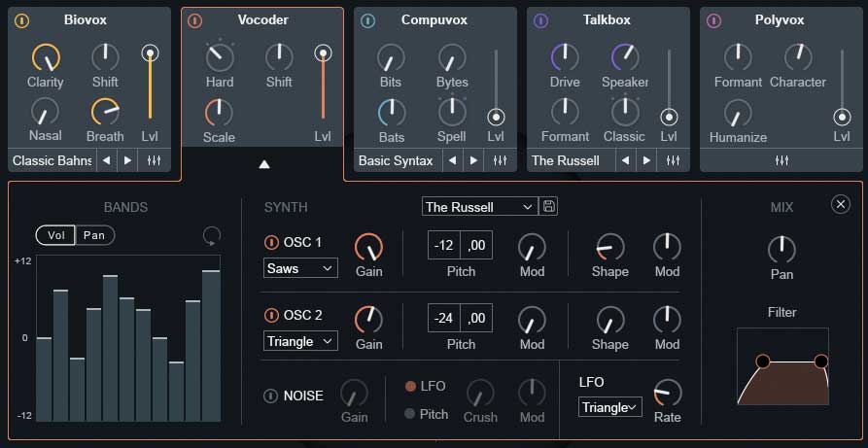Select the Vol bands tab
The image size is (868, 448).
tap(56, 235)
